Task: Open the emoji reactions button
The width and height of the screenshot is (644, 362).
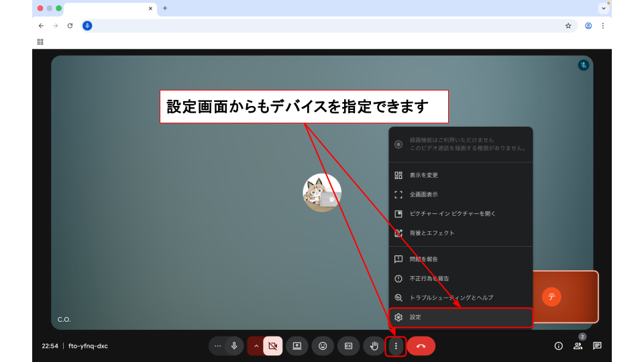Action: click(323, 346)
